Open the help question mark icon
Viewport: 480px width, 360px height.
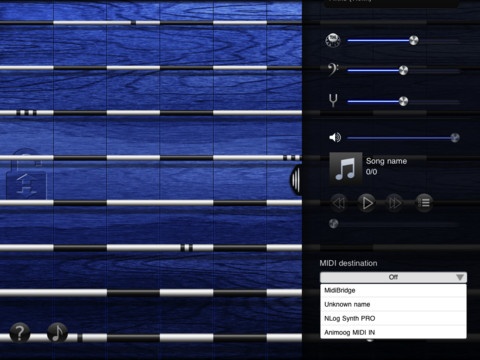pyautogui.click(x=20, y=332)
